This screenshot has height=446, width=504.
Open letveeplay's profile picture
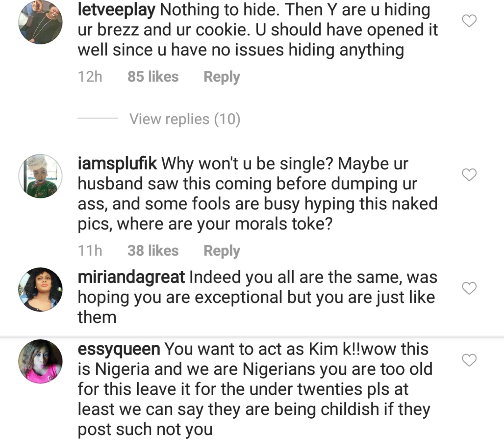[x=40, y=22]
